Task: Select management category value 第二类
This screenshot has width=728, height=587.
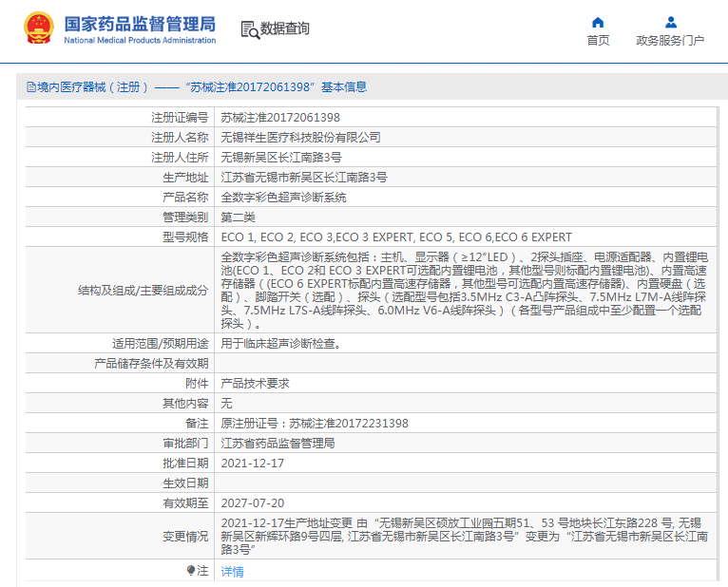Action: [239, 218]
